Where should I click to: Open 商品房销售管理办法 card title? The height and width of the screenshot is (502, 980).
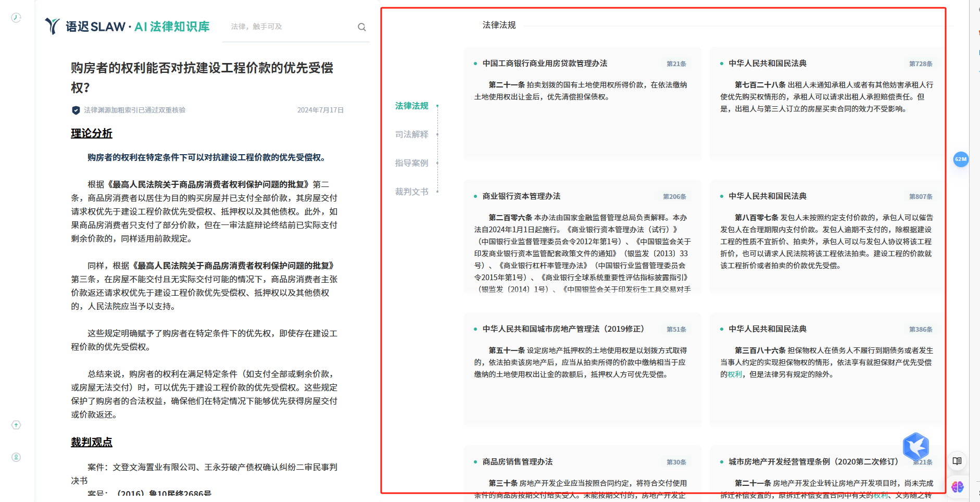tap(517, 462)
